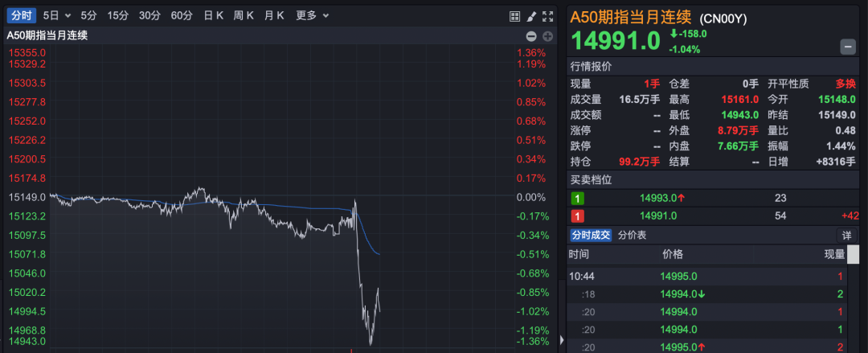This screenshot has height=353, width=868.
Task: Click the tick list scrollbar thumb
Action: pos(853,255)
